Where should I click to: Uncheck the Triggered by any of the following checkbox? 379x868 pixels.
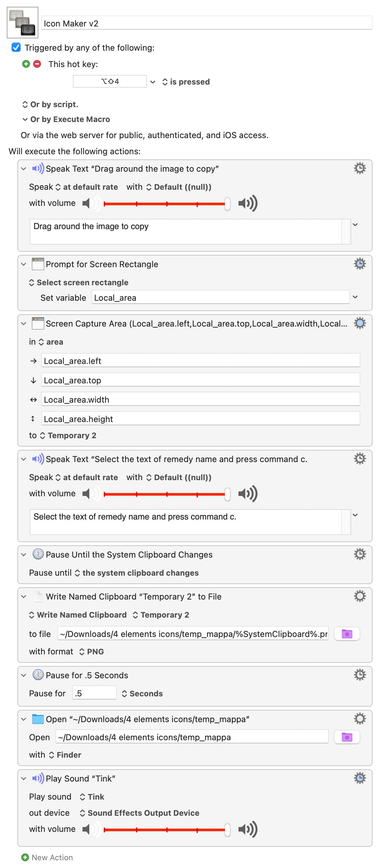click(16, 47)
